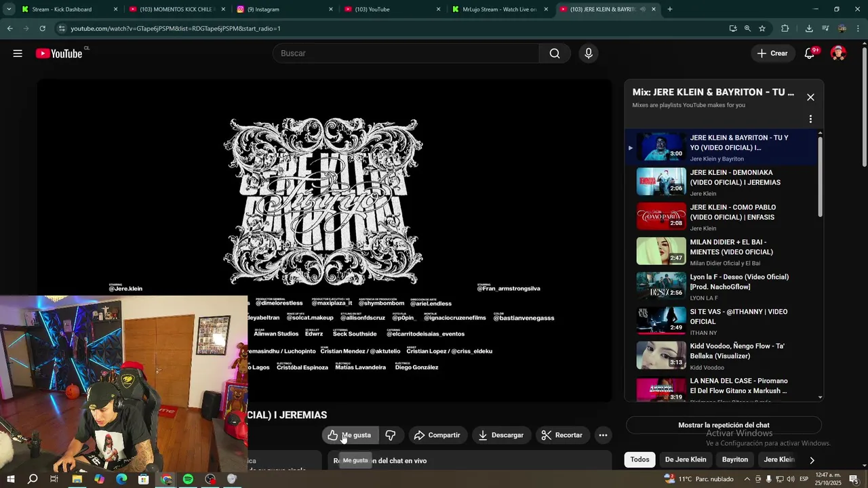Open Chrome profile avatar
The width and height of the screenshot is (868, 488).
coord(842,28)
